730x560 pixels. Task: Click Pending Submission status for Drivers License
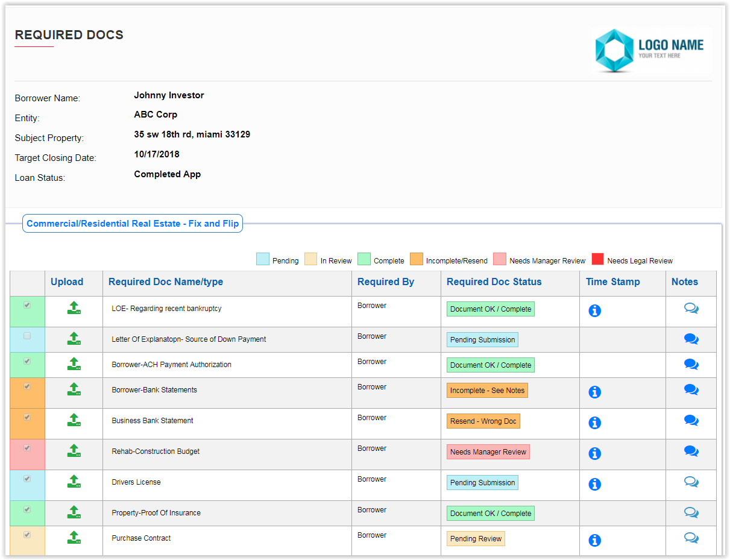(482, 483)
